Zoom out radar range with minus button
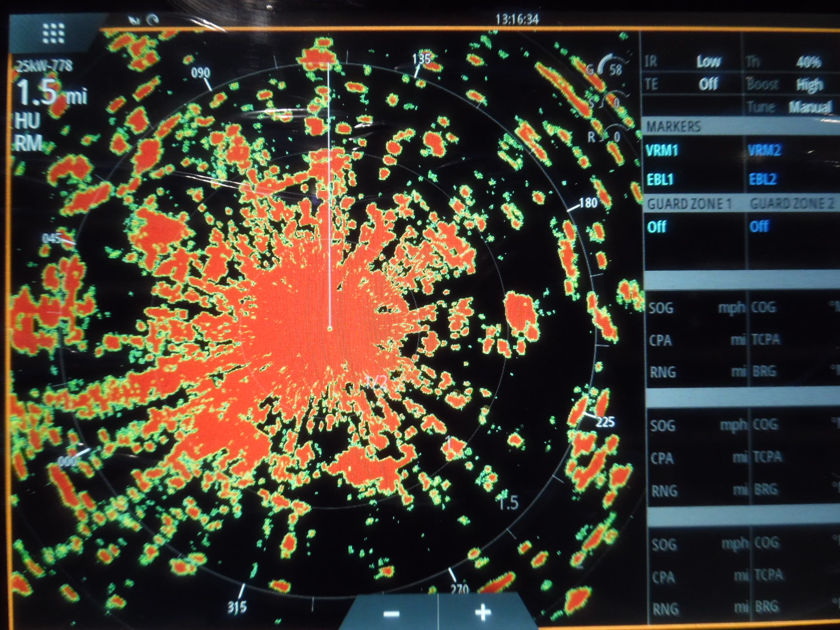This screenshot has width=840, height=630. coord(391,613)
